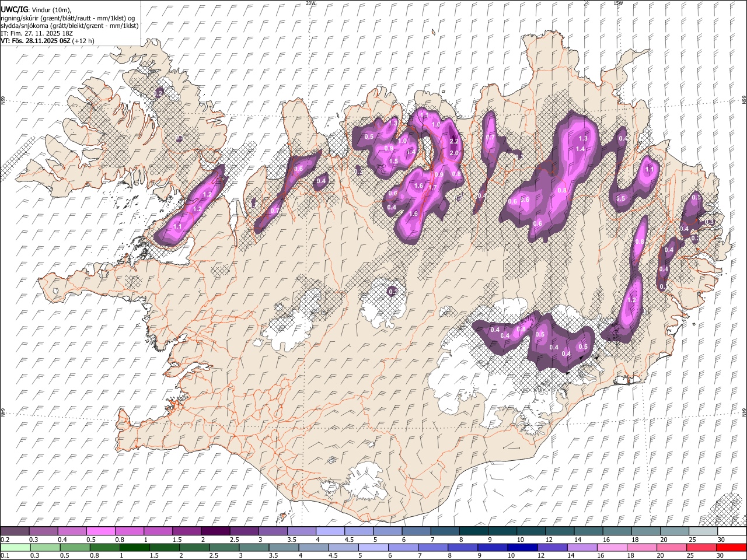Click bottom legend swatch between 25 and 30
Image resolution: width=747 pixels, height=560 pixels.
click(703, 547)
